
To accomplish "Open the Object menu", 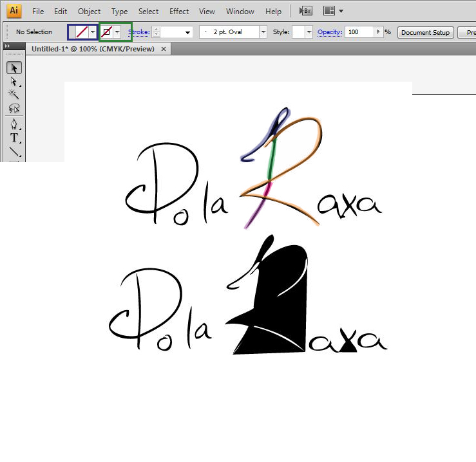I will (x=89, y=12).
